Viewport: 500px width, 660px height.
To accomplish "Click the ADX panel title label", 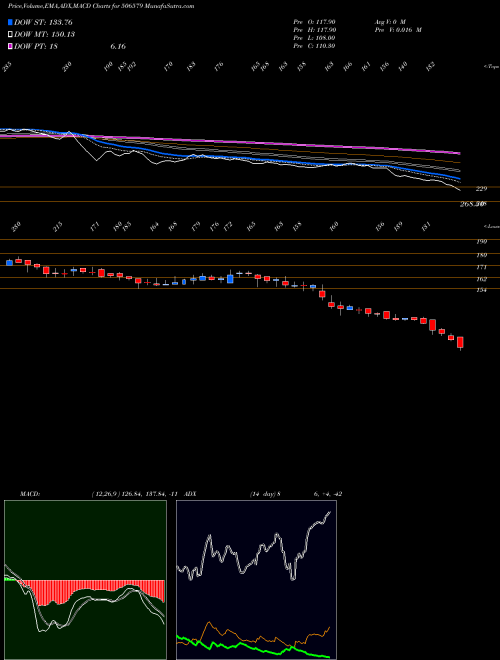I will tap(190, 494).
